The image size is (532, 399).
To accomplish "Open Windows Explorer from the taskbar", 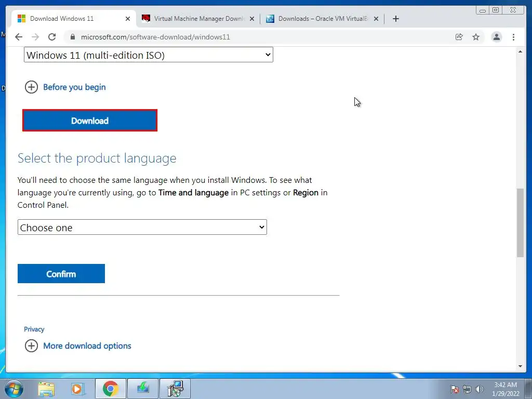I will point(46,389).
